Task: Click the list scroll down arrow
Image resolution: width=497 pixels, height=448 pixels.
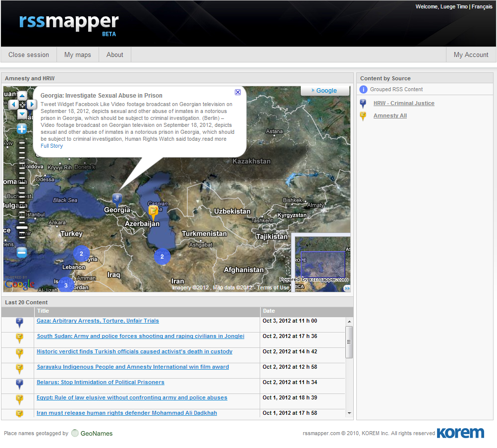Action: [349, 413]
